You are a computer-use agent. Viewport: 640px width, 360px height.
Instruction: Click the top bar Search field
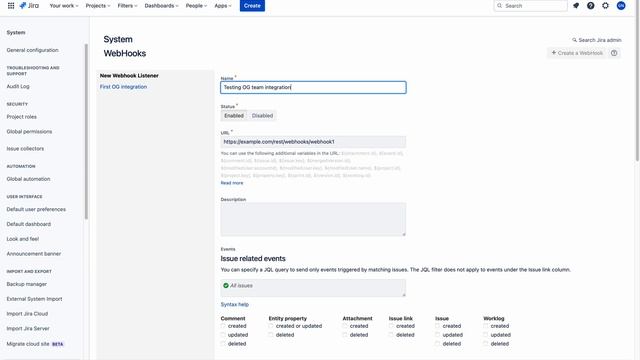coord(530,6)
